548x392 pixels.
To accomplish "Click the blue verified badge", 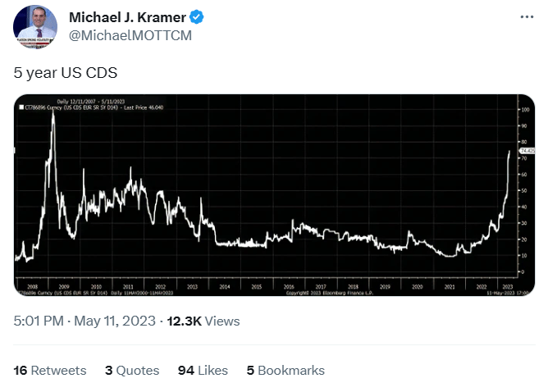I will [x=196, y=17].
